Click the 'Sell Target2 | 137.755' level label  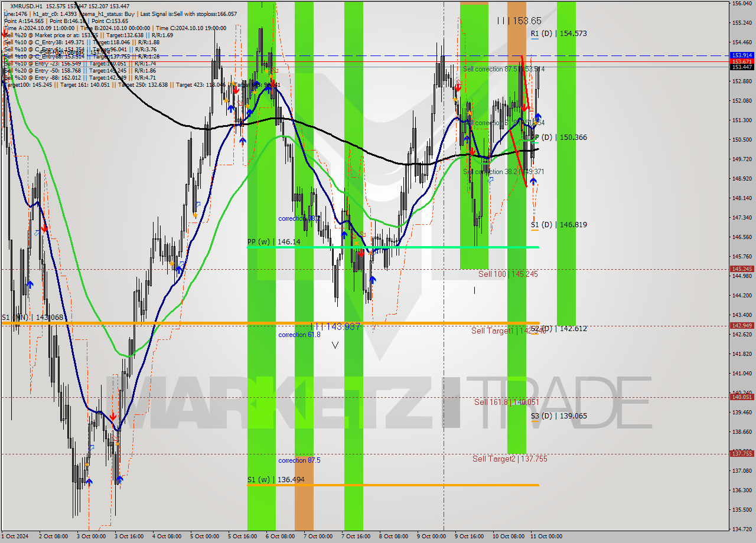pos(510,459)
